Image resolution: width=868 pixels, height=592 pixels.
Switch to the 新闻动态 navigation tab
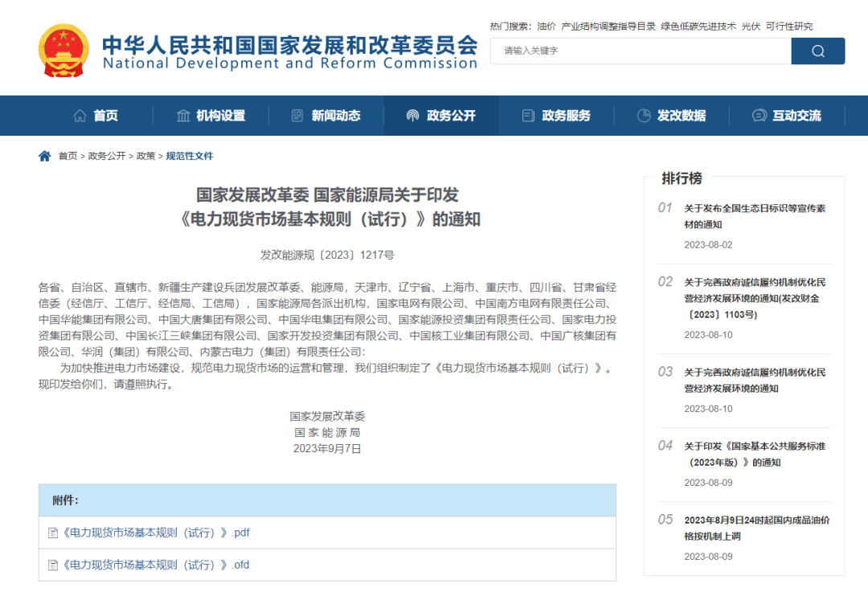point(336,115)
